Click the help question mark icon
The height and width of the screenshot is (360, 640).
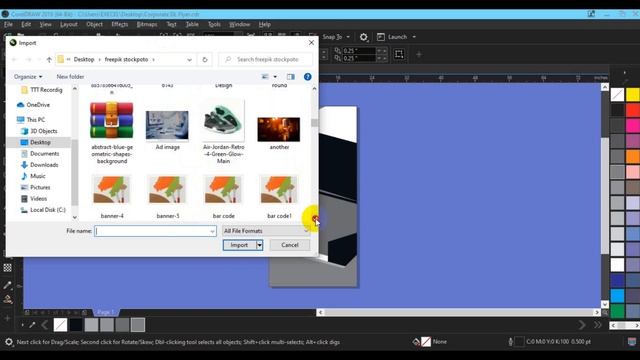coord(307,77)
